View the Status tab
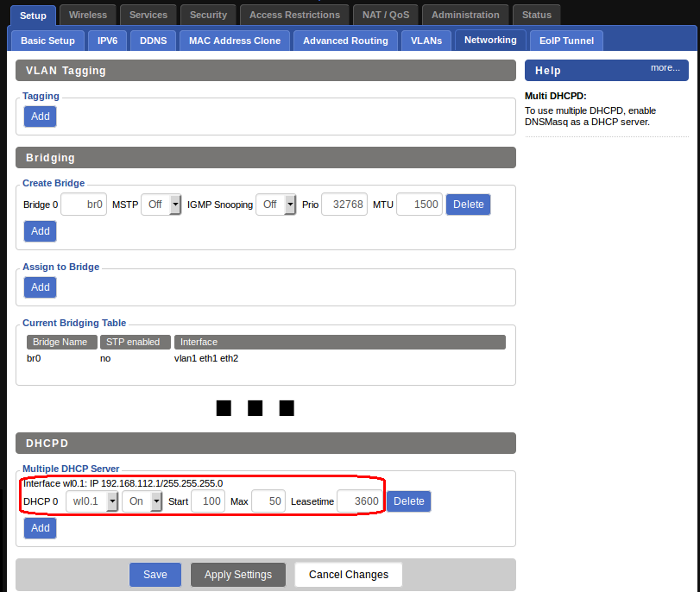The height and width of the screenshot is (592, 700). [537, 15]
